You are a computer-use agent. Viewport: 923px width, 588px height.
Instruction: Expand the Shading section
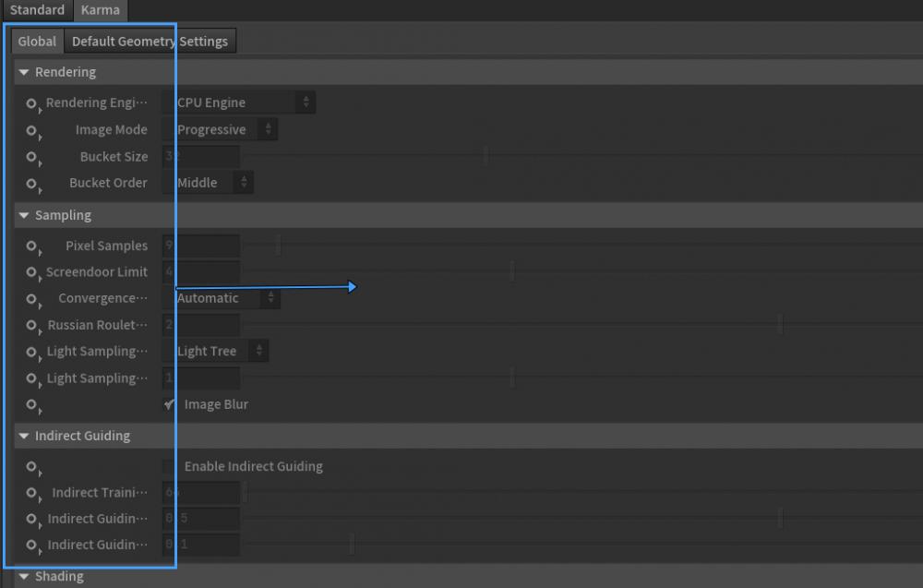pos(22,576)
